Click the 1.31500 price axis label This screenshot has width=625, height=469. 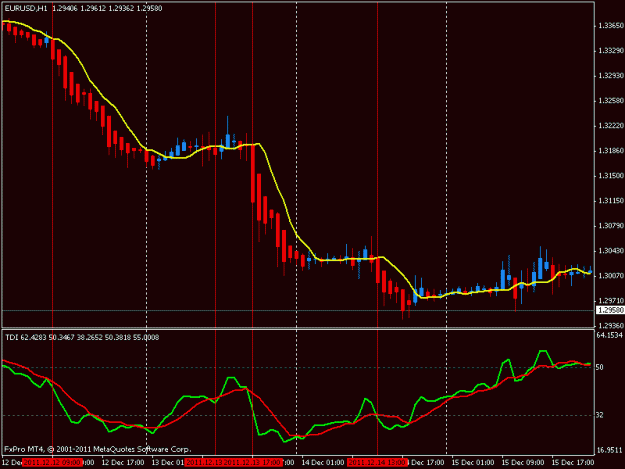point(611,176)
